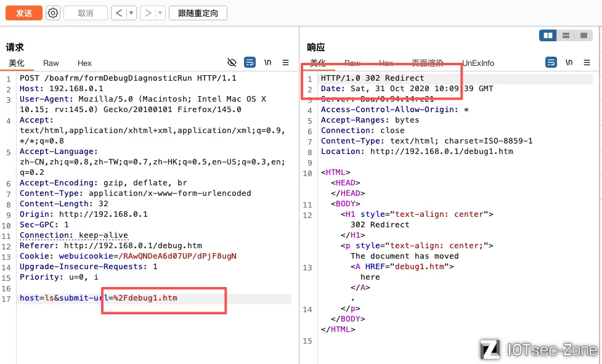Toggle \n newline display in request panel
The height and width of the screenshot is (364, 602).
(x=267, y=63)
